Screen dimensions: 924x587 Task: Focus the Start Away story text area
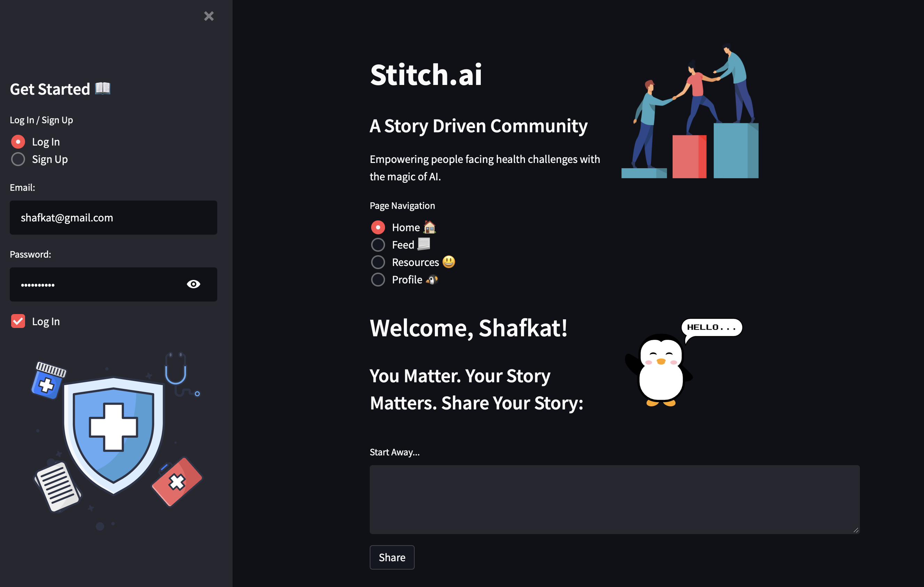[614, 499]
